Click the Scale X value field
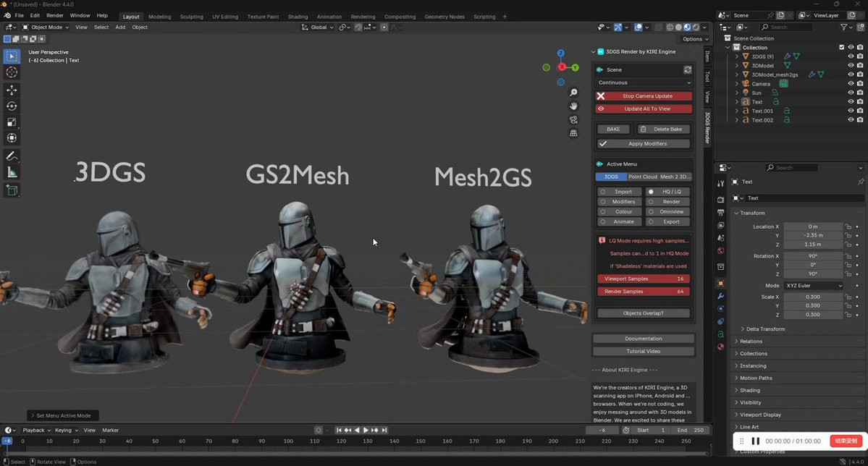The image size is (868, 466). pyautogui.click(x=813, y=297)
